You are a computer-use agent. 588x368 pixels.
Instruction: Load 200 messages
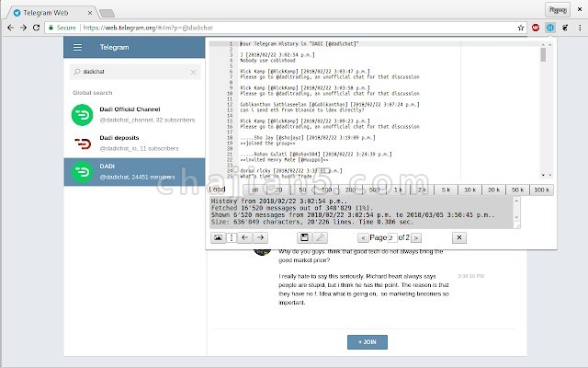tap(351, 190)
